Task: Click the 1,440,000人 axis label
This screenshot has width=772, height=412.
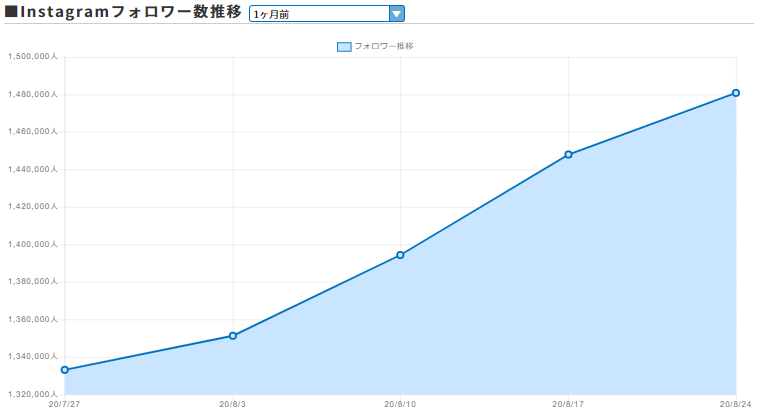Action: [33, 169]
